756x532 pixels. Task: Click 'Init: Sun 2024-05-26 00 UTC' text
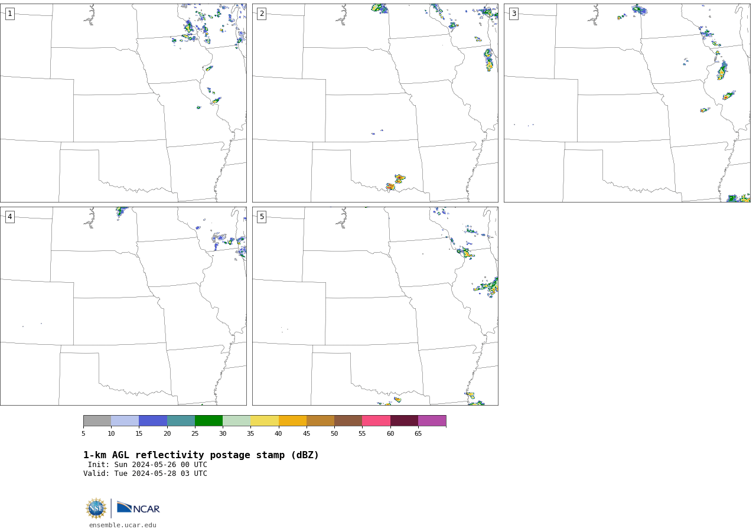148,465
